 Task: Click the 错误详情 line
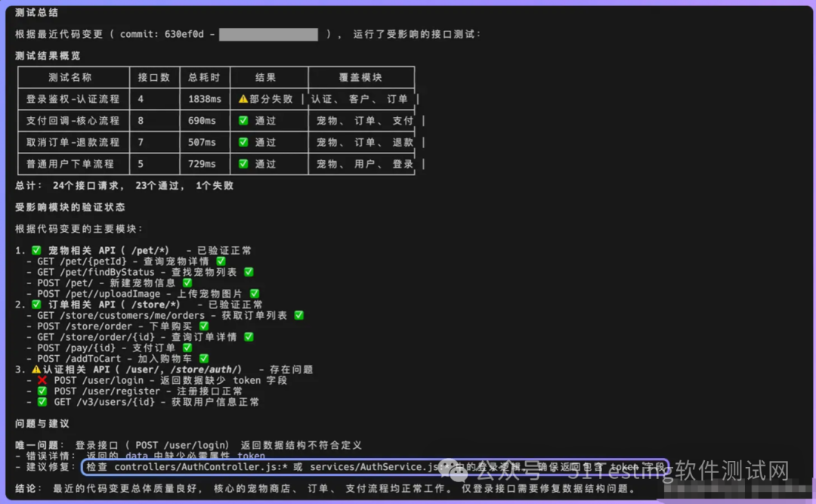point(141,456)
